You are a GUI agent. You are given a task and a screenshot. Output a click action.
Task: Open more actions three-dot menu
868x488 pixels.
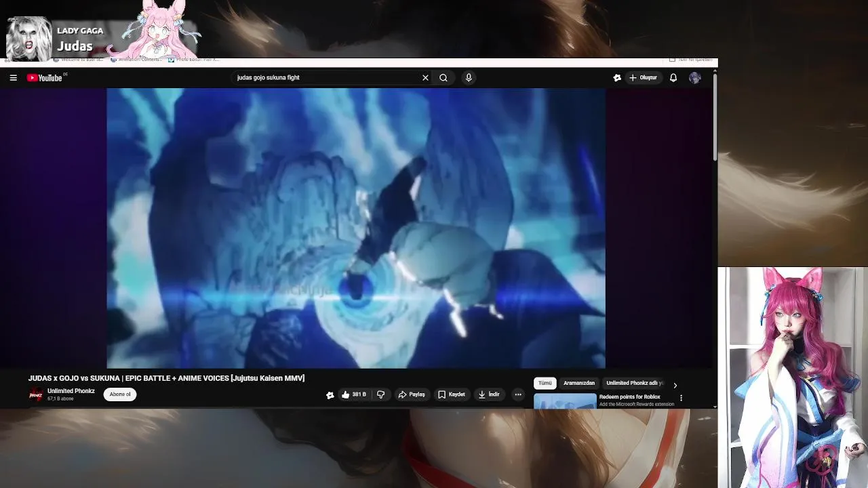click(518, 394)
